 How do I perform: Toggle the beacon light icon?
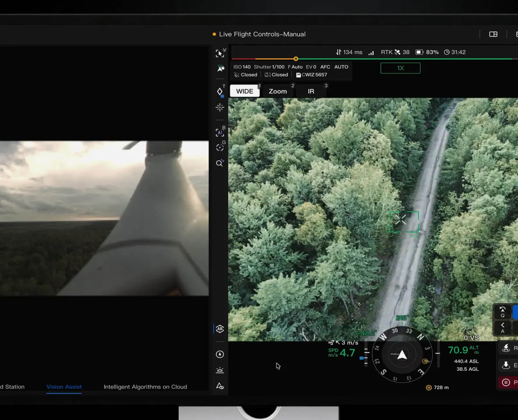tap(220, 370)
